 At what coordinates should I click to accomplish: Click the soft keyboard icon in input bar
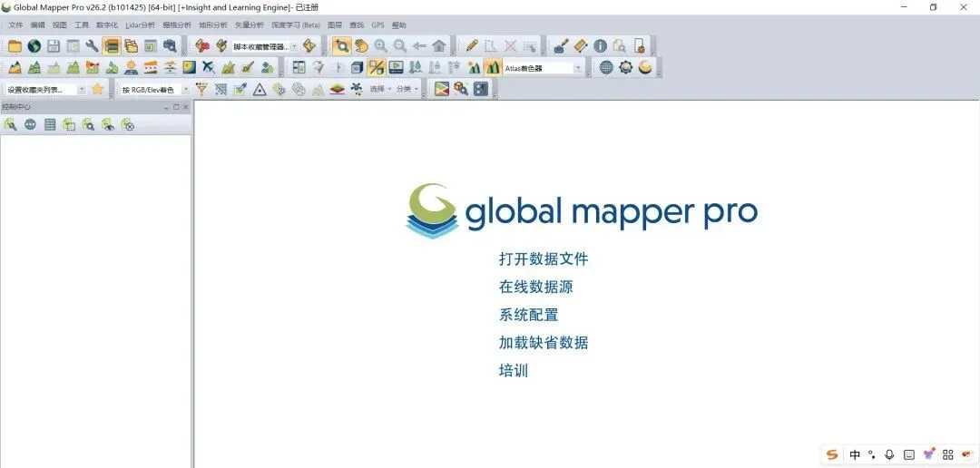(909, 455)
